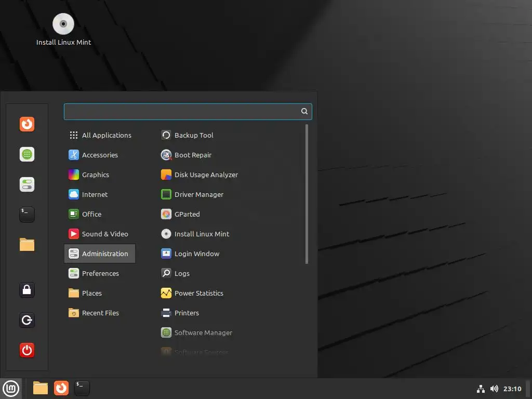
Task: Select the Accessories category
Action: (x=100, y=155)
